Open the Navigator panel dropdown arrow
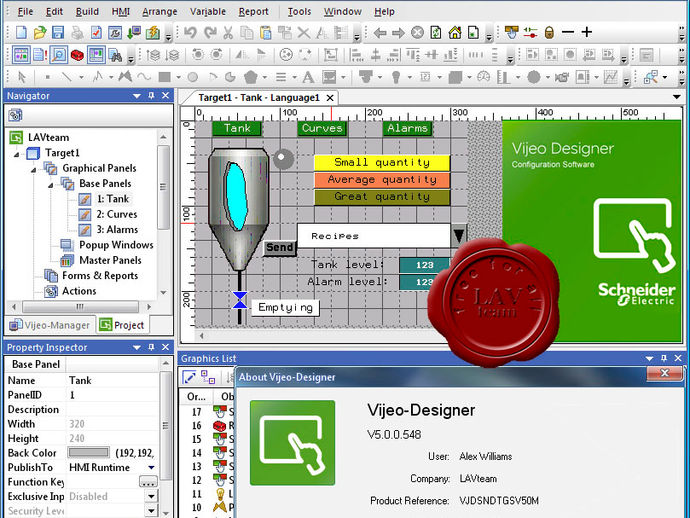690x518 pixels. [137, 96]
